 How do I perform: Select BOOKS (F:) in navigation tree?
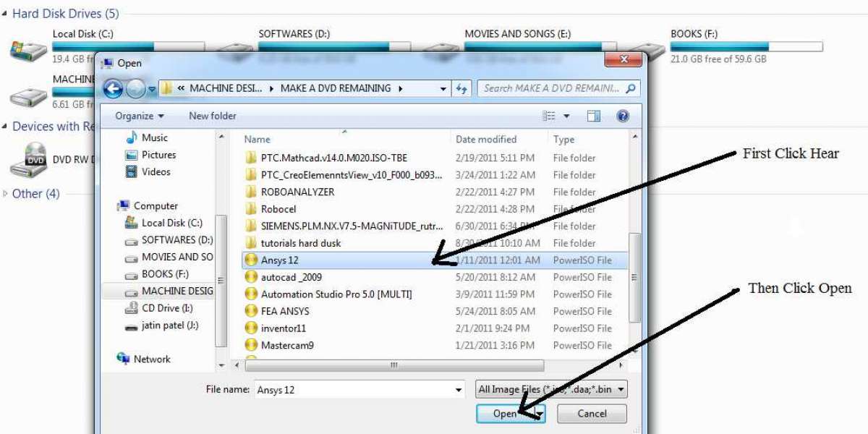point(166,273)
